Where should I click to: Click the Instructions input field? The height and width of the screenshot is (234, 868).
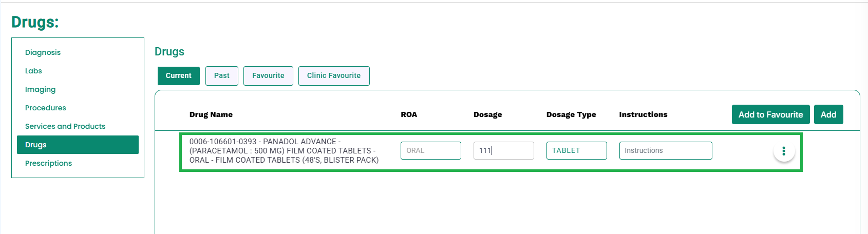click(666, 150)
